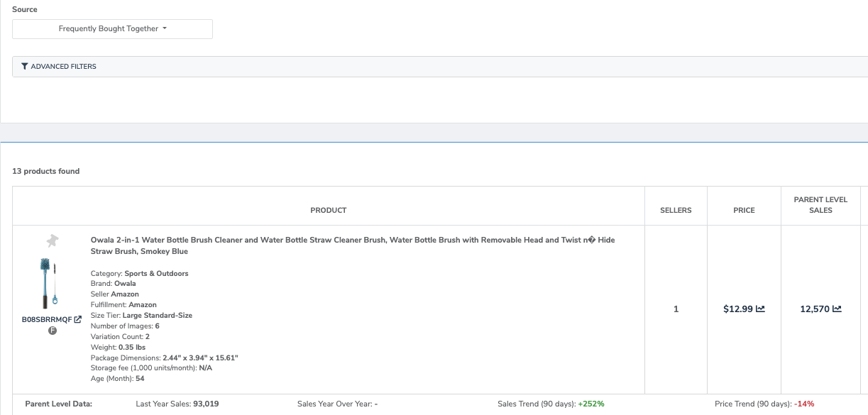Image resolution: width=868 pixels, height=415 pixels.
Task: Click the Parent Level Data label
Action: tap(59, 404)
